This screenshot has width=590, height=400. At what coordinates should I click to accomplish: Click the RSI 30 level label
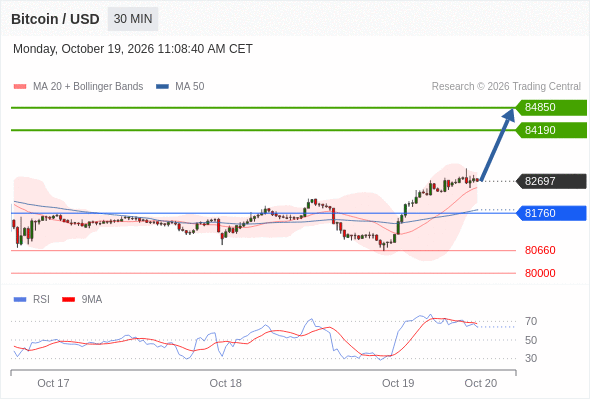point(531,358)
